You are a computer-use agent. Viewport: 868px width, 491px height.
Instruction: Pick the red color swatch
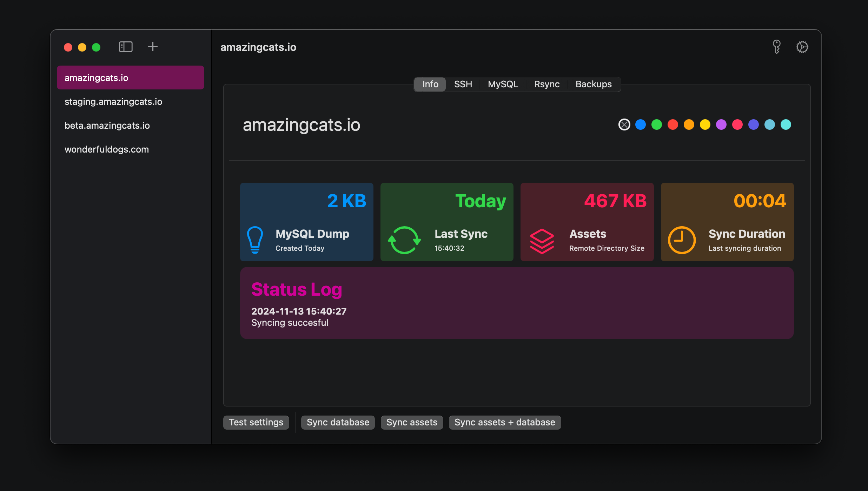pyautogui.click(x=672, y=125)
